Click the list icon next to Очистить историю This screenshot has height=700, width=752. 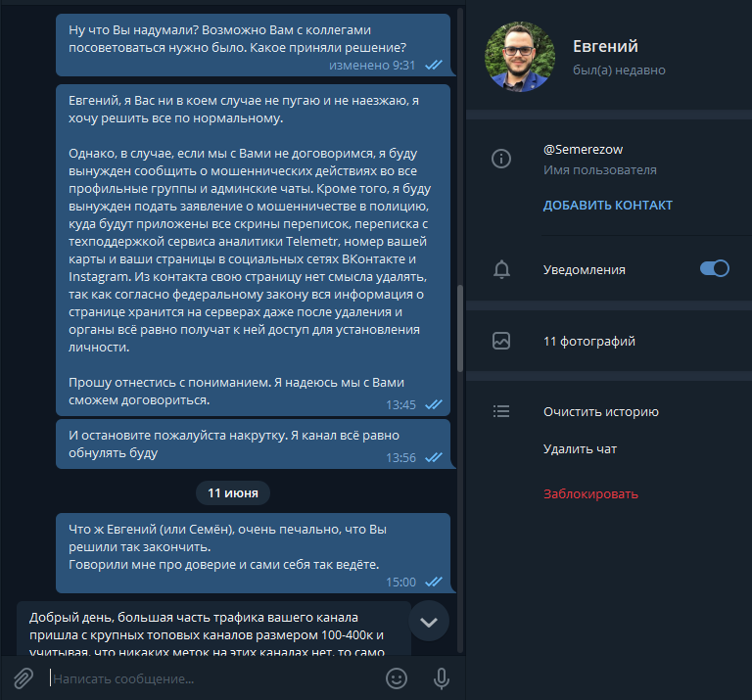[501, 411]
